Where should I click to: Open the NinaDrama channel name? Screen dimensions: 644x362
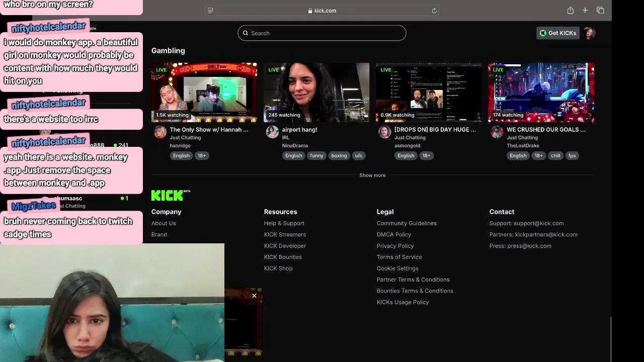tap(295, 146)
